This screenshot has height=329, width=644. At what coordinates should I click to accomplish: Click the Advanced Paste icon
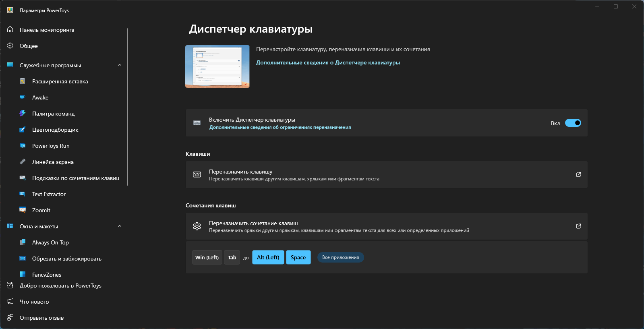point(23,81)
